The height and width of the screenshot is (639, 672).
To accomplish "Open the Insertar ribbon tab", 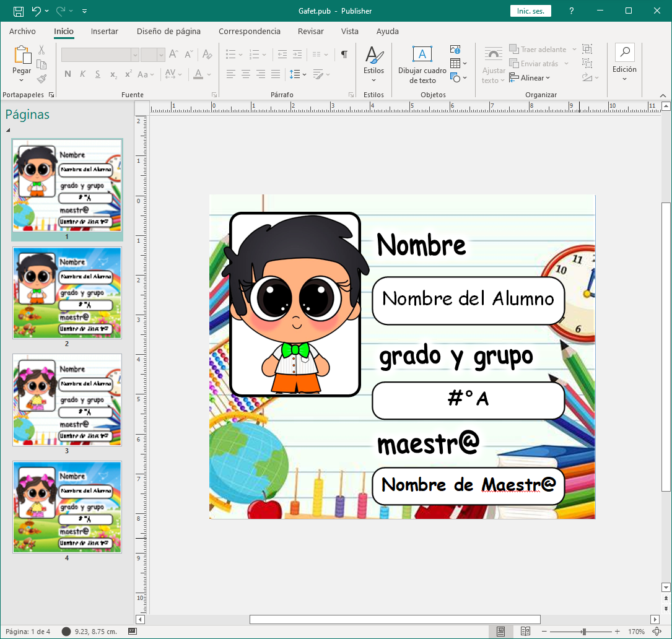I will tap(105, 31).
